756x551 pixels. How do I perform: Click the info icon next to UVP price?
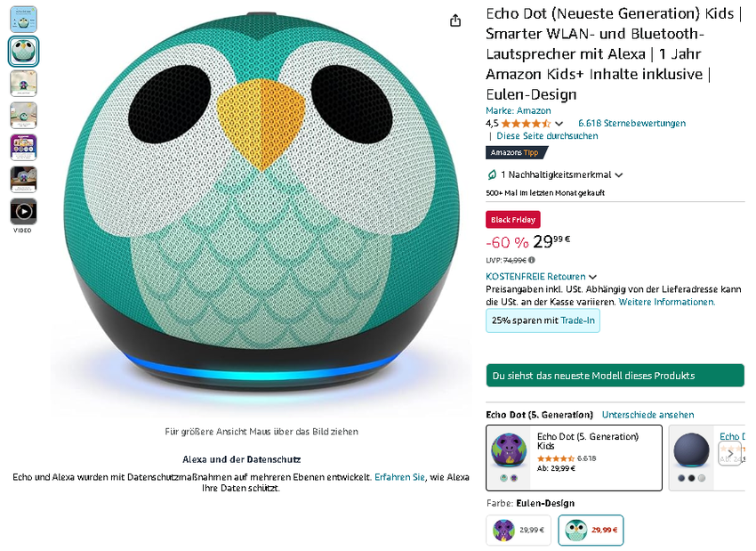coord(532,260)
